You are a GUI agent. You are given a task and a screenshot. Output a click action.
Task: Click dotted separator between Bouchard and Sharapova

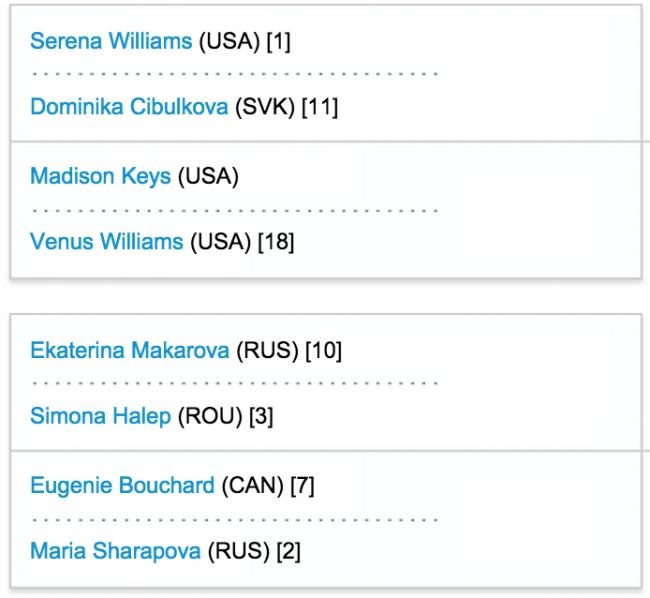coord(235,519)
